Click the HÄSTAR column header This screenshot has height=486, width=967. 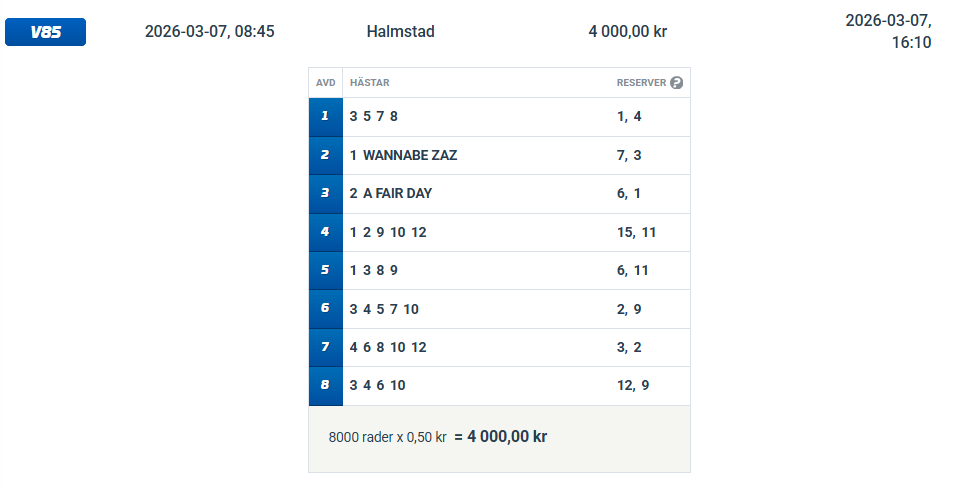tap(370, 83)
